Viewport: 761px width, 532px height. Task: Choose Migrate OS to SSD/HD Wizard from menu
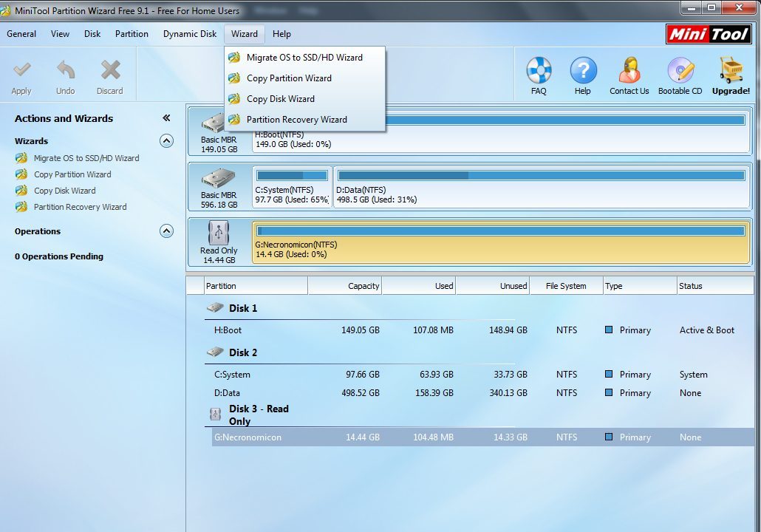(305, 58)
